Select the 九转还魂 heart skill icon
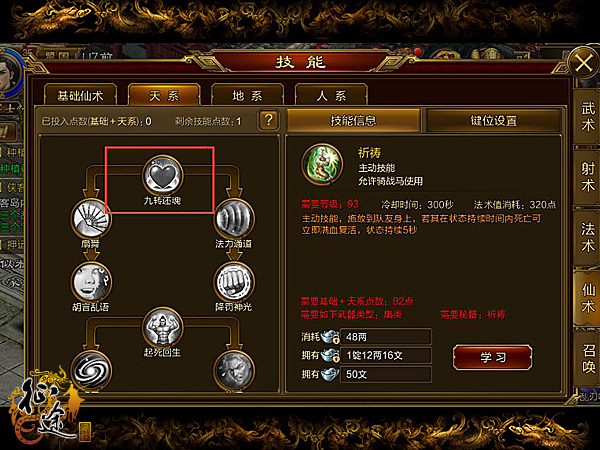 click(x=163, y=175)
